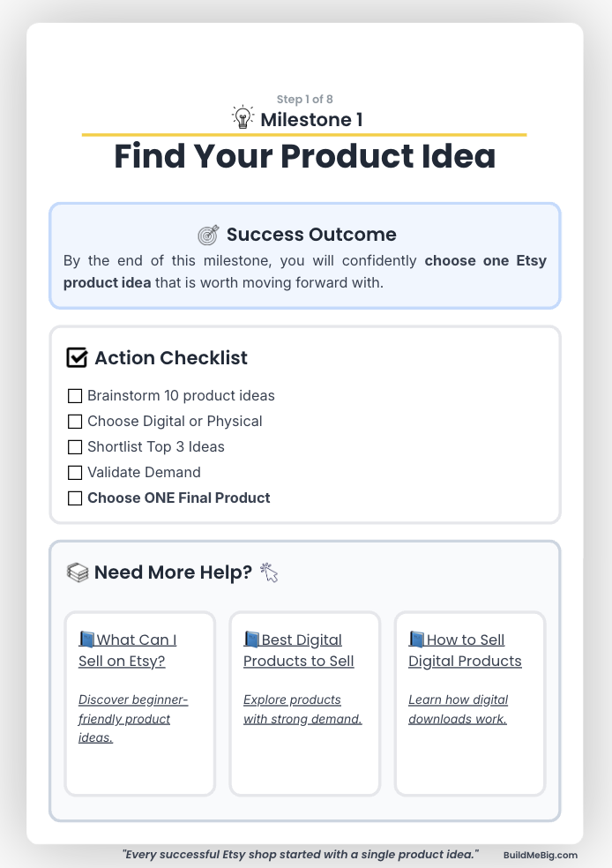Viewport: 612px width, 868px height.
Task: Click the Discover beginner-friendly product ideas description
Action: click(133, 719)
